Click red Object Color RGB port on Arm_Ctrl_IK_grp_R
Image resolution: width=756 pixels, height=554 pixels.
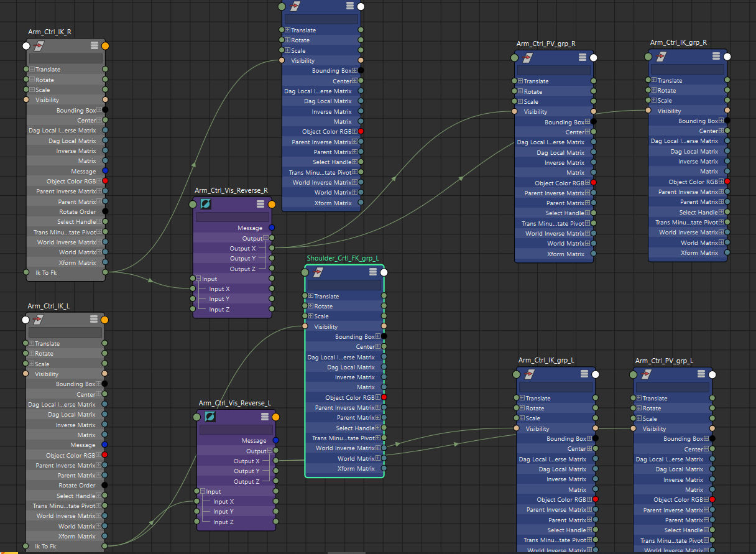(x=727, y=182)
